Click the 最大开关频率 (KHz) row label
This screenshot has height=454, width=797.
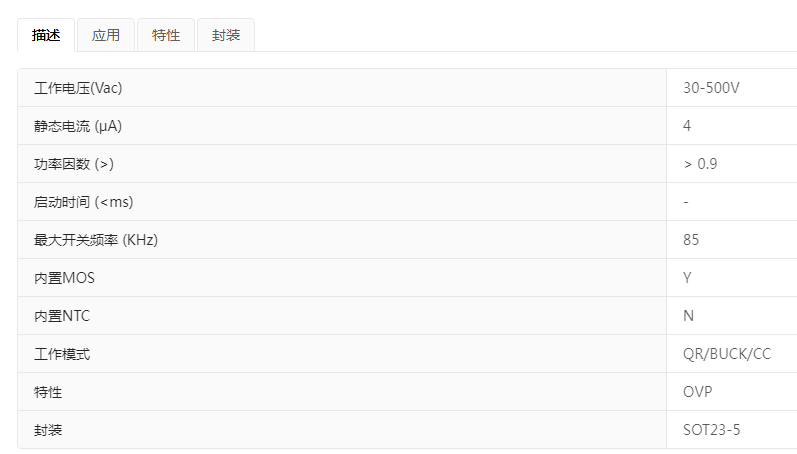[96, 240]
